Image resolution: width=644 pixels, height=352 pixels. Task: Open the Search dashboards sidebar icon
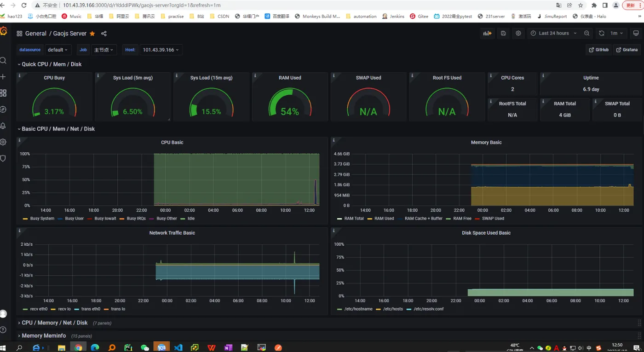pyautogui.click(x=3, y=61)
